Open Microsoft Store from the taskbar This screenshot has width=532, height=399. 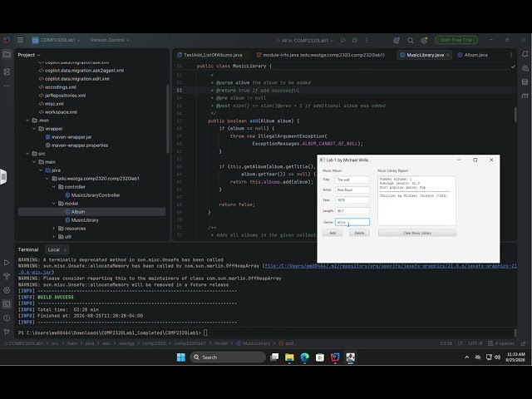[319, 357]
